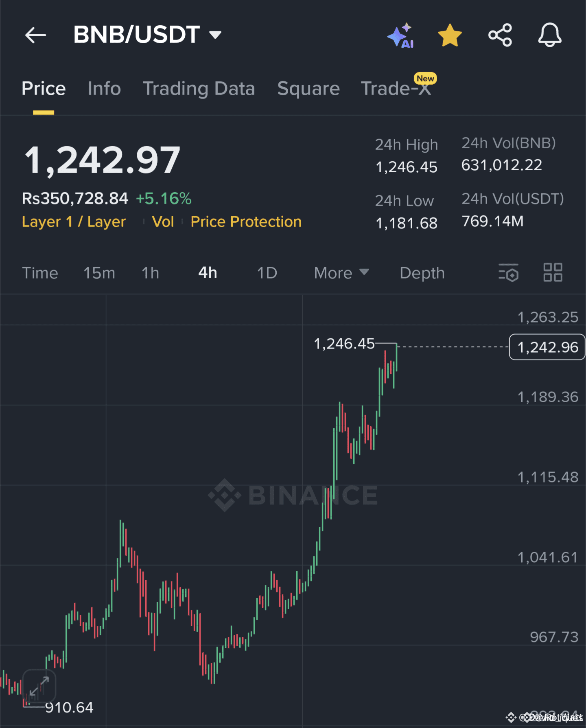Open BNB/USDT pair selector dropdown

[x=147, y=35]
